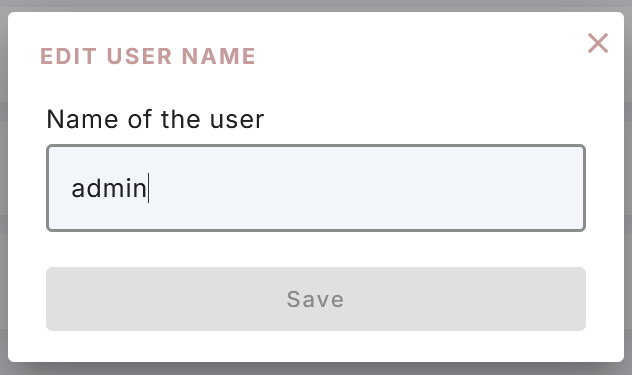Image resolution: width=632 pixels, height=375 pixels.
Task: Click the word 'USER' in dialog title
Action: point(139,56)
